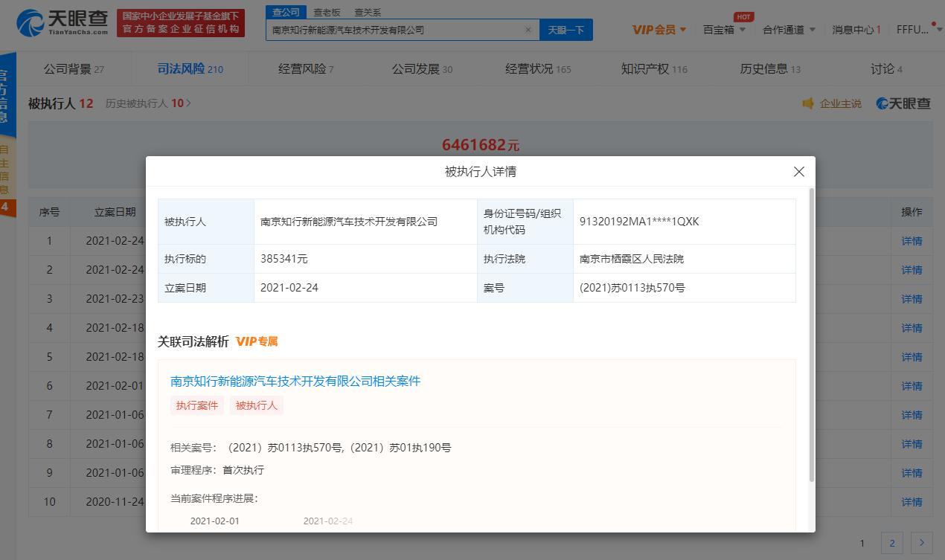
Task: Click the dialog vertical scrollbar
Action: point(812,335)
